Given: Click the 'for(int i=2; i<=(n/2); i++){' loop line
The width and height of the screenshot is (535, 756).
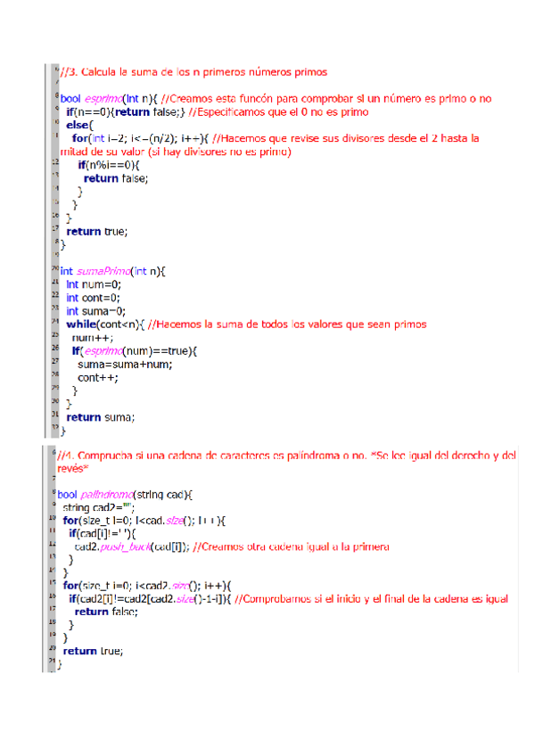Looking at the screenshot, I should [x=140, y=138].
